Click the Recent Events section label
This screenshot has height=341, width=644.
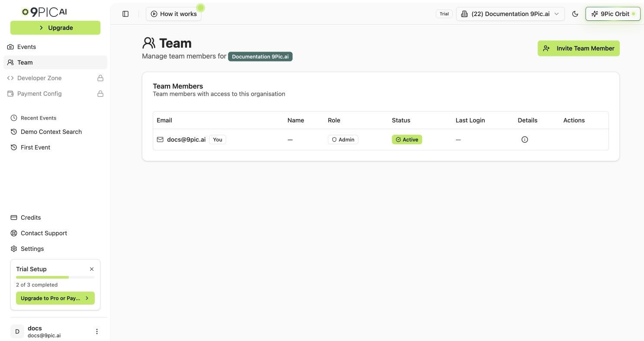point(39,118)
